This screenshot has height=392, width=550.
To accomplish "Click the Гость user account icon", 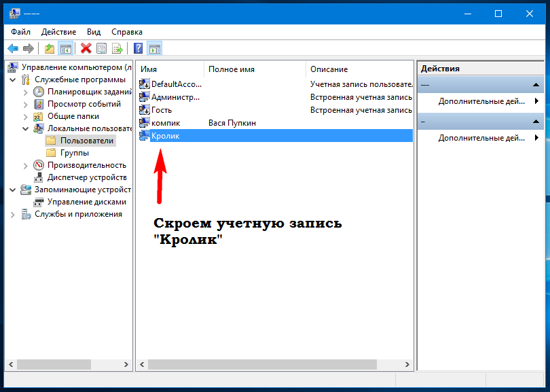I will pyautogui.click(x=144, y=110).
